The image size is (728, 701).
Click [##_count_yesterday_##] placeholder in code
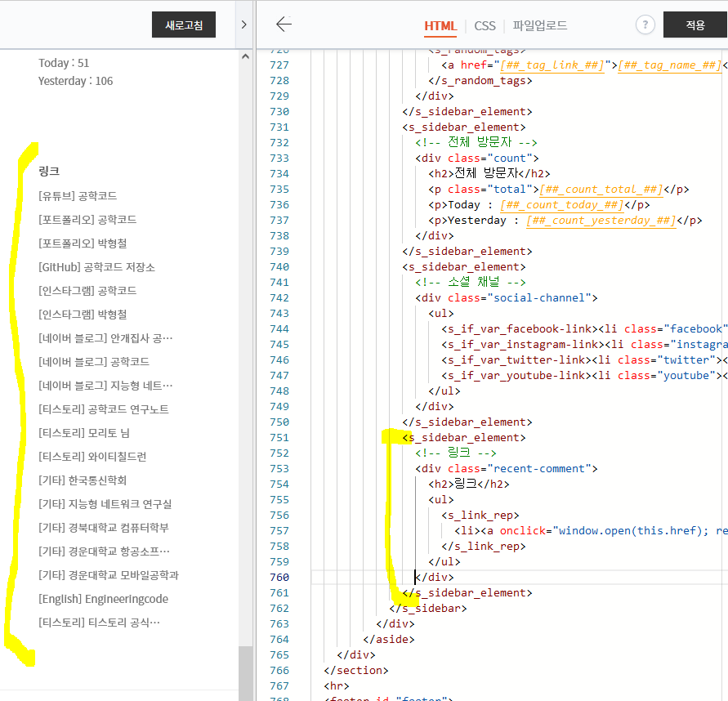pos(601,220)
